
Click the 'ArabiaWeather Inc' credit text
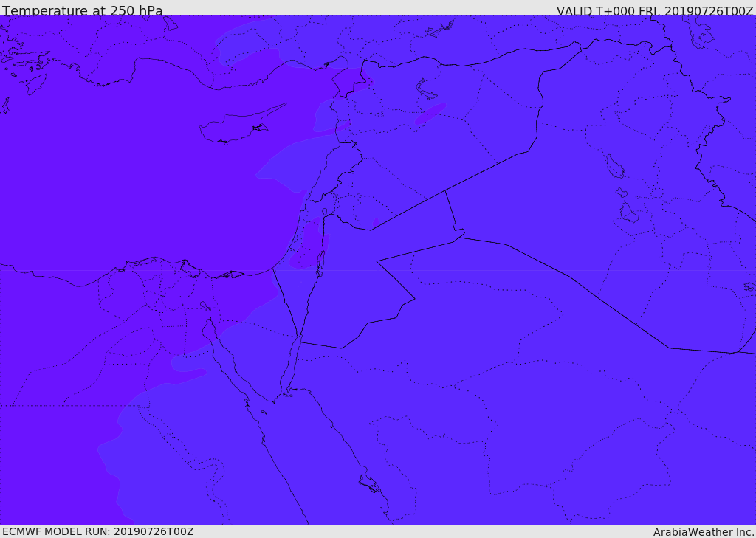click(703, 532)
